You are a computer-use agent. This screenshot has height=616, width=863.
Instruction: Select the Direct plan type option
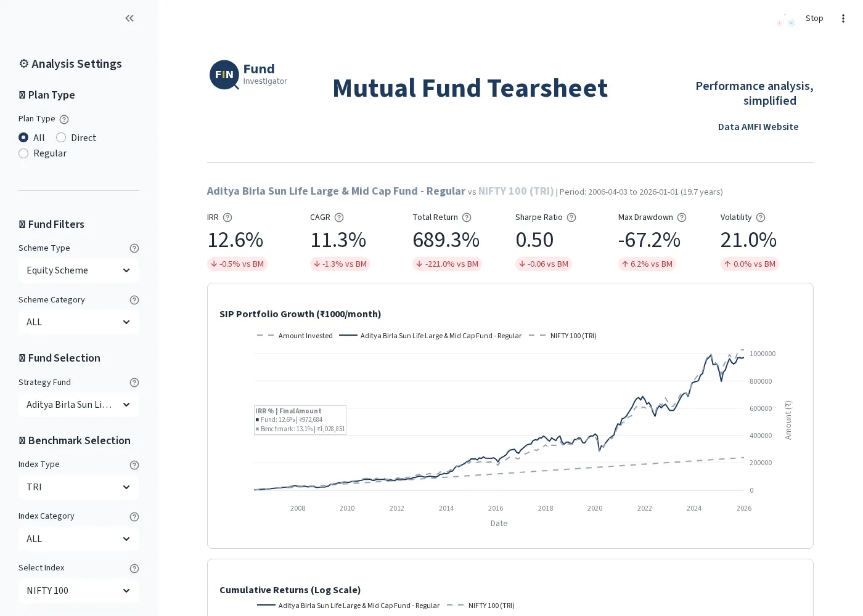[x=61, y=137]
